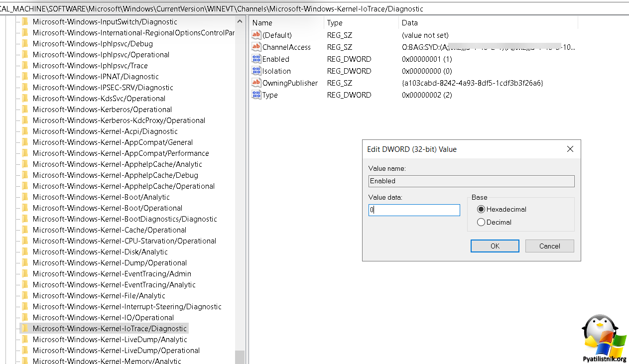Click the folder icon of Microsoft-Windows-Kernel-Disk/Analytic

25,252
